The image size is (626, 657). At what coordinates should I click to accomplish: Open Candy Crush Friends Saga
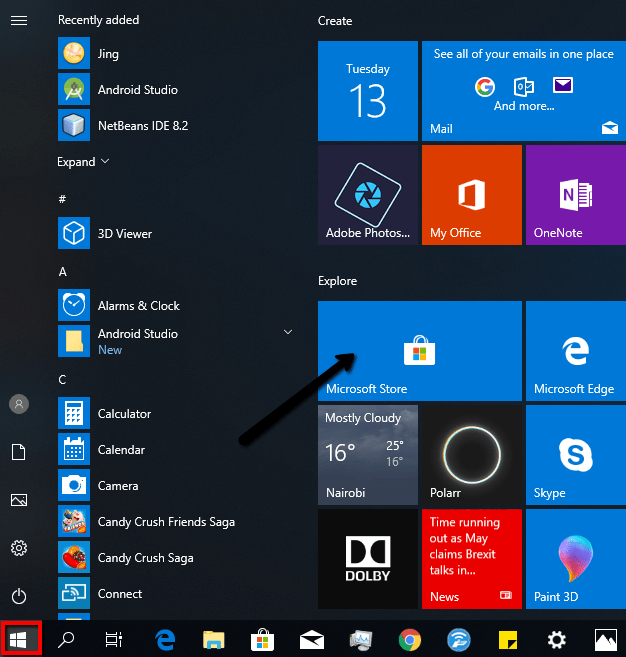point(176,521)
